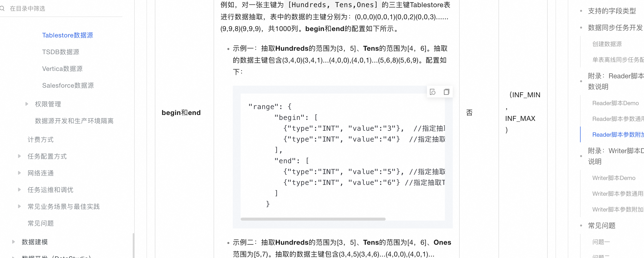This screenshot has width=644, height=258.
Task: Jump to 附录：Reader脚本 outline heading
Action: coord(616,81)
